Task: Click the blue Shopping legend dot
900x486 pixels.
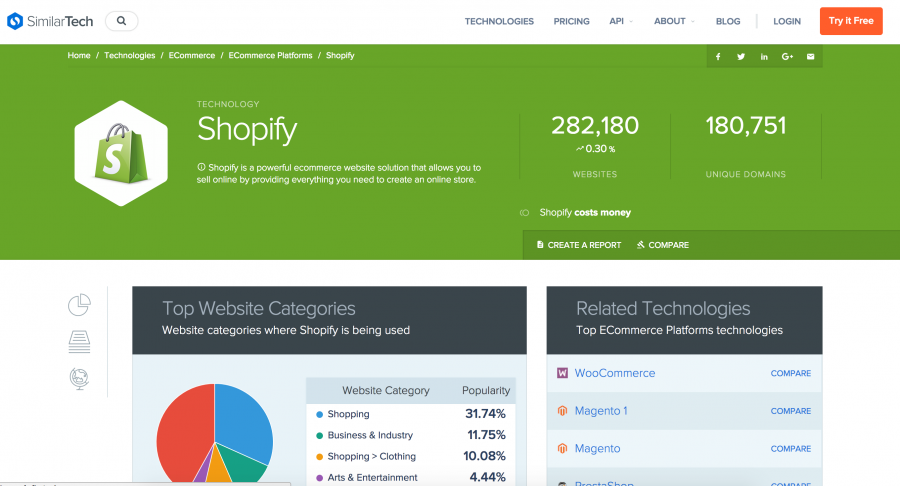Action: [x=320, y=414]
